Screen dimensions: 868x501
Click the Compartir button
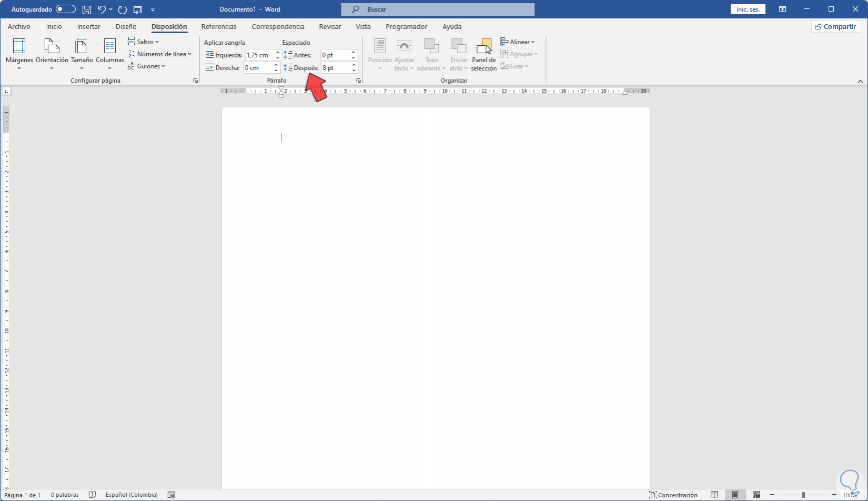(x=835, y=26)
